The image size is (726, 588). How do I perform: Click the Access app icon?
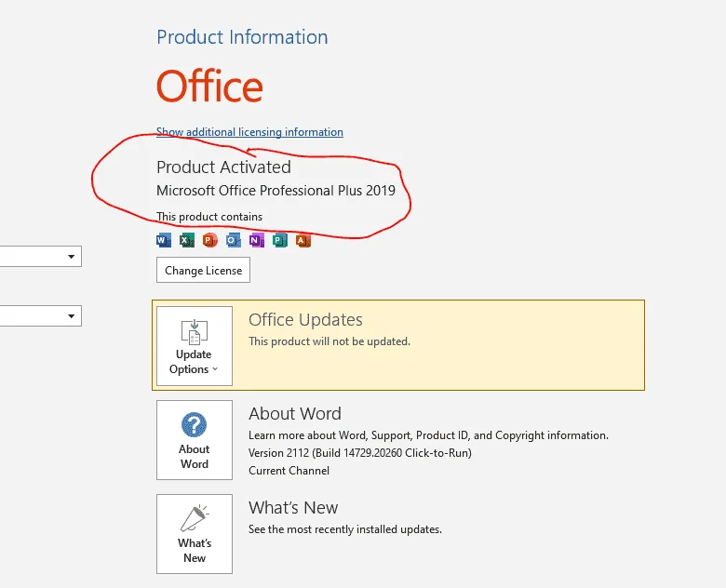pyautogui.click(x=303, y=240)
